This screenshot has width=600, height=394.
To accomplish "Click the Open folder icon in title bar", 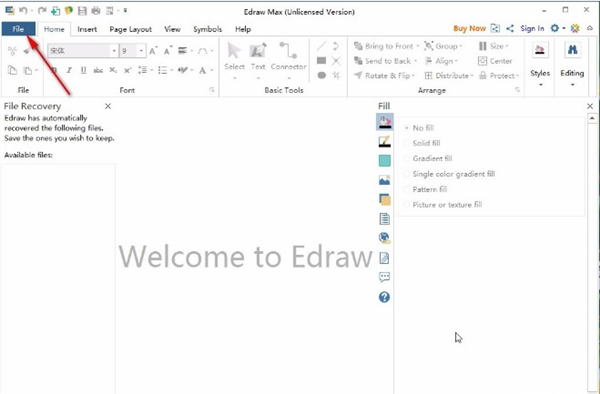I will tap(69, 11).
